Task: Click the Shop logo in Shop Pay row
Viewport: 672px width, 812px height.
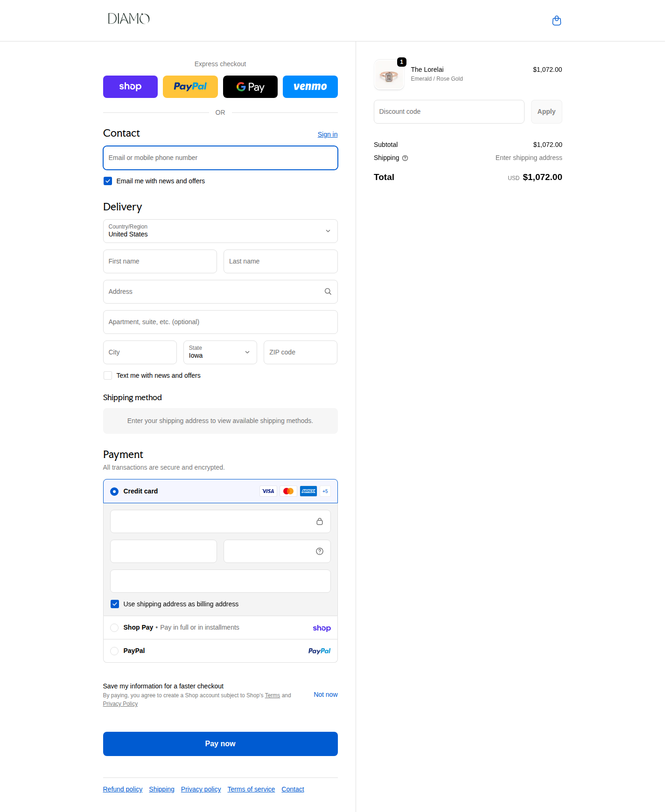Action: coord(322,628)
